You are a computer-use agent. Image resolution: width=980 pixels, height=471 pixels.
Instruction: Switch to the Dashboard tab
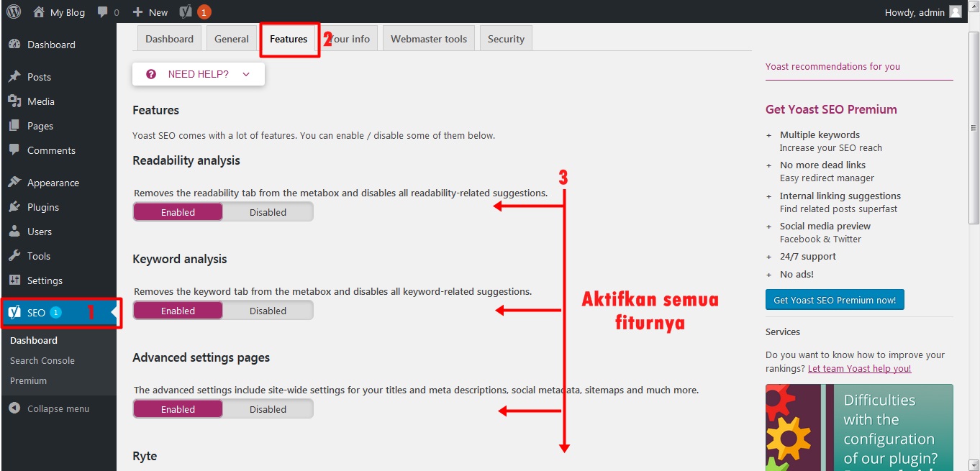tap(169, 39)
